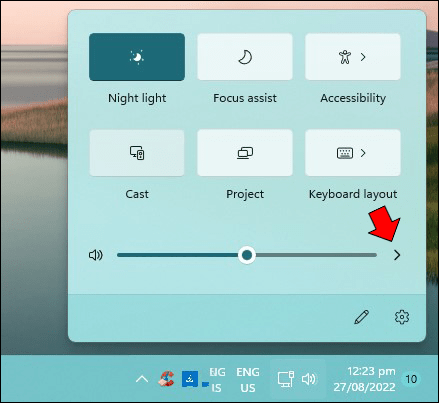Toggle the Night light tile
Screen dimensions: 439x403
pyautogui.click(x=137, y=57)
